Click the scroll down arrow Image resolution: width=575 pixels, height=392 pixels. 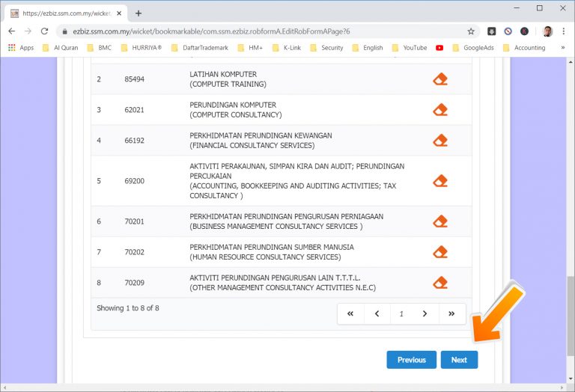coord(571,379)
